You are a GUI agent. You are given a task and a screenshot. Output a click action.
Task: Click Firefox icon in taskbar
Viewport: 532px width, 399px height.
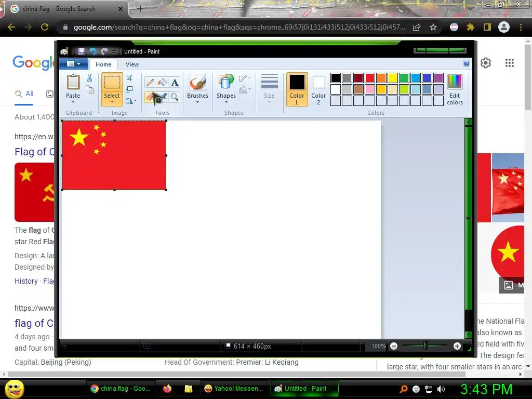[x=167, y=389]
